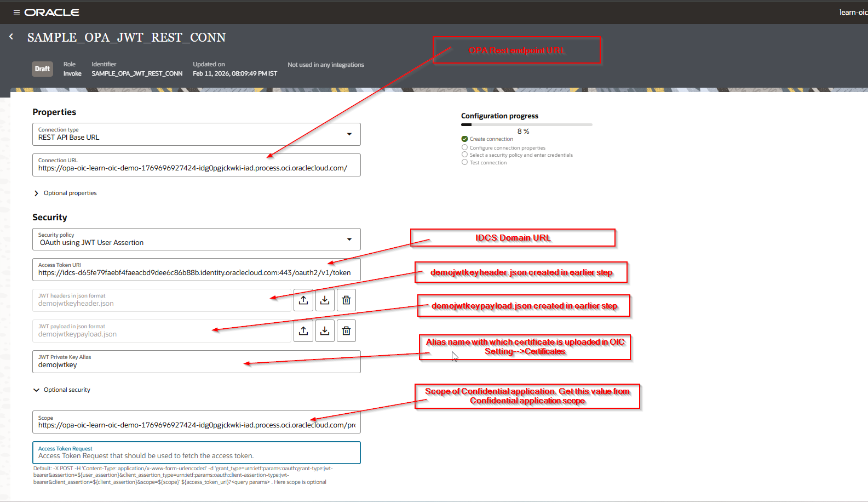Download the JWT payload JSON file
Image resolution: width=868 pixels, height=502 pixels.
point(325,330)
